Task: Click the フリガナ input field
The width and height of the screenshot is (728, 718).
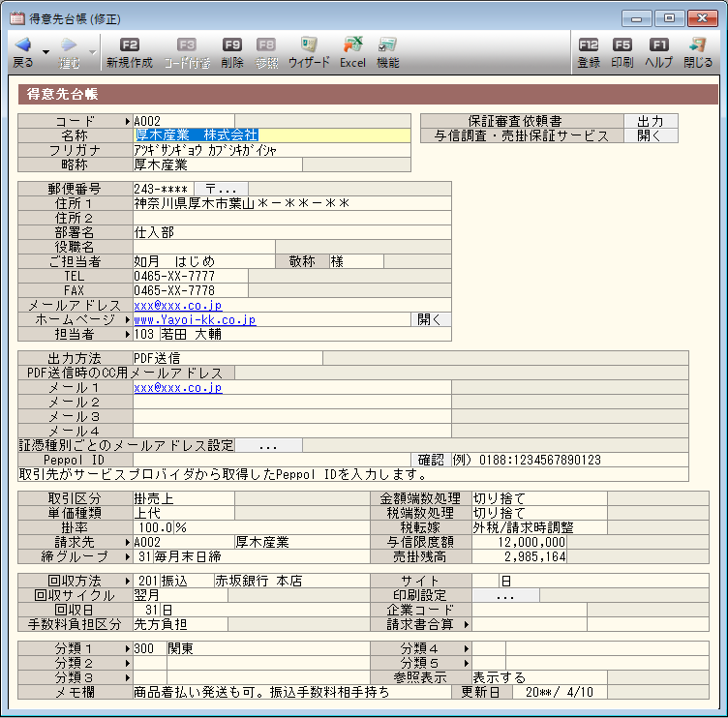Action: point(272,150)
